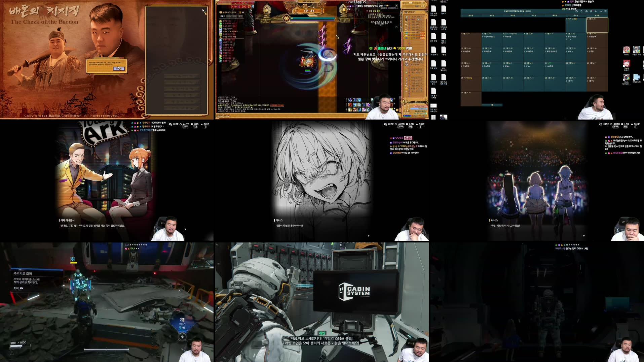Click the back arrow in the calendar toolbar
This screenshot has width=644, height=362.
pyautogui.click(x=596, y=11)
